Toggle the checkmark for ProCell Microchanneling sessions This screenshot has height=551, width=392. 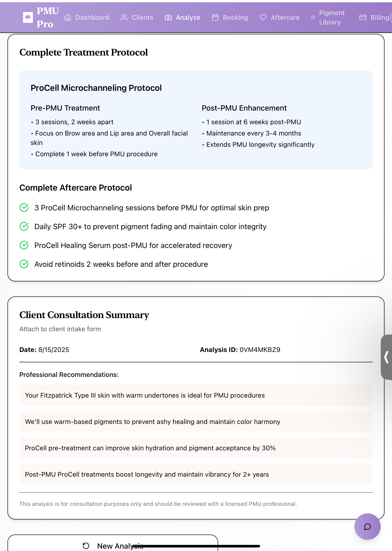[24, 208]
